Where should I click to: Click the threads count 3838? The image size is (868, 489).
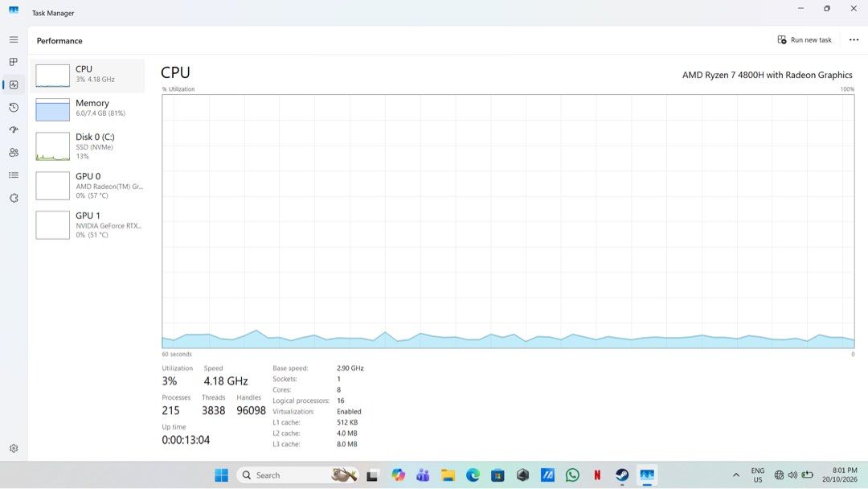click(x=214, y=410)
